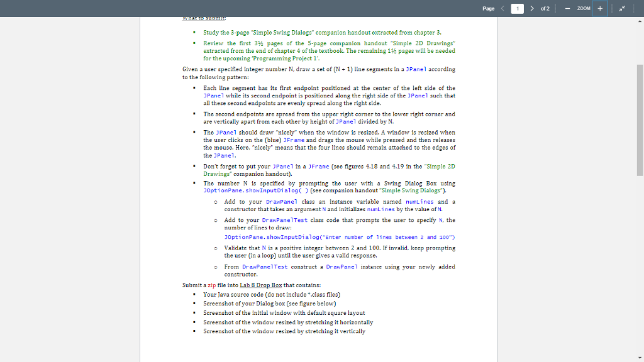644x362 pixels.
Task: Click the 'Page' label in the toolbar
Action: [489, 8]
